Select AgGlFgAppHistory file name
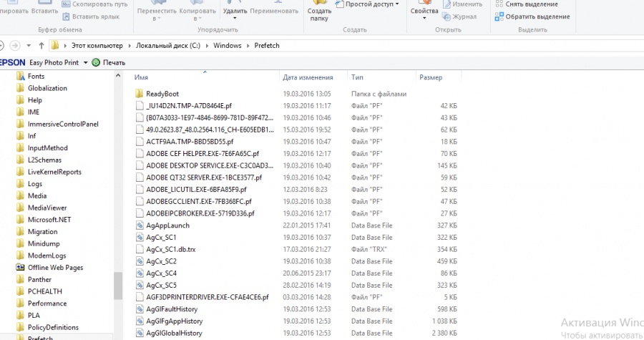644x340 pixels. pyautogui.click(x=174, y=321)
